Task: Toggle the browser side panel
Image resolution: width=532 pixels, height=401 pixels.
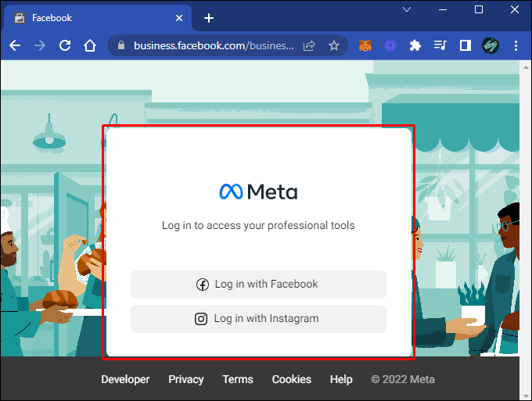Action: click(x=465, y=45)
